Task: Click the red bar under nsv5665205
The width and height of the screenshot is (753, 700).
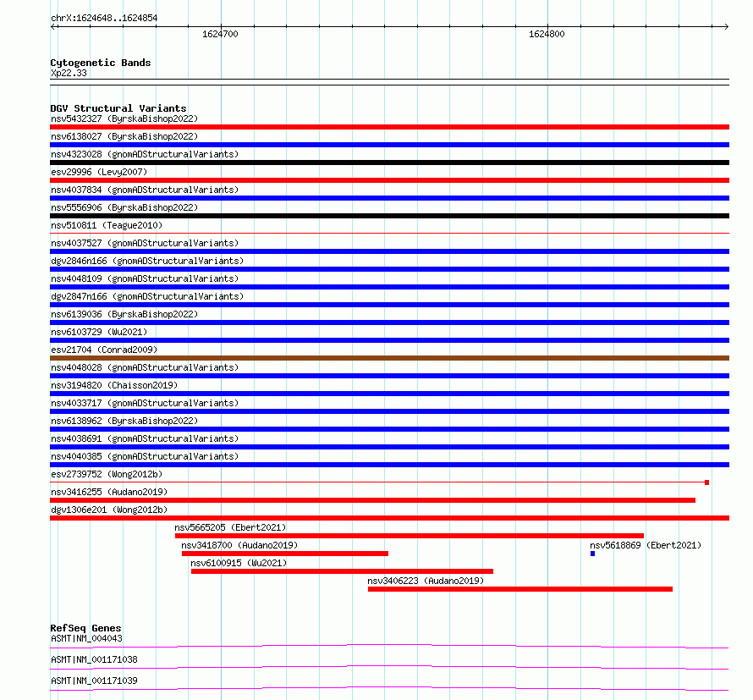Action: 409,536
